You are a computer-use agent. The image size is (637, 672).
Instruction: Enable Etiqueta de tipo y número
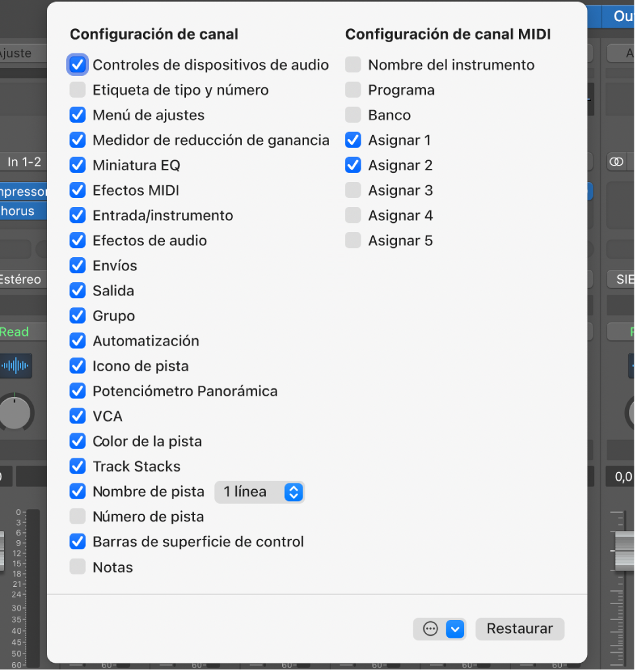78,90
